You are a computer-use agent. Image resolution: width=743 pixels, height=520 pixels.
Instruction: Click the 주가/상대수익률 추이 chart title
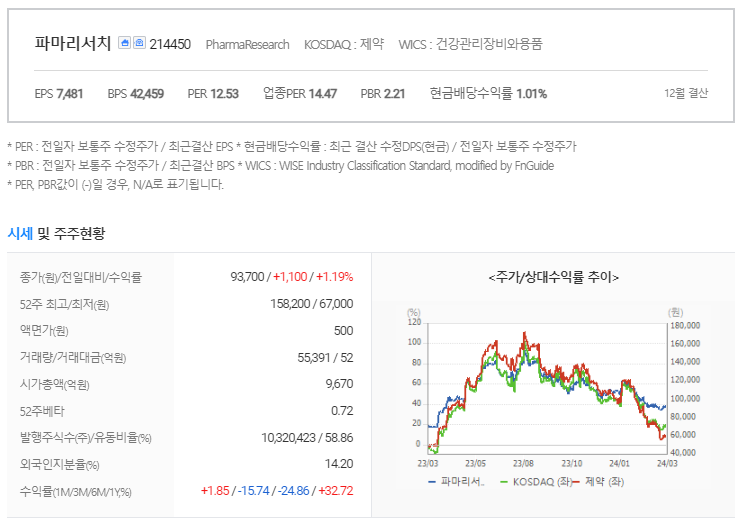[553, 277]
